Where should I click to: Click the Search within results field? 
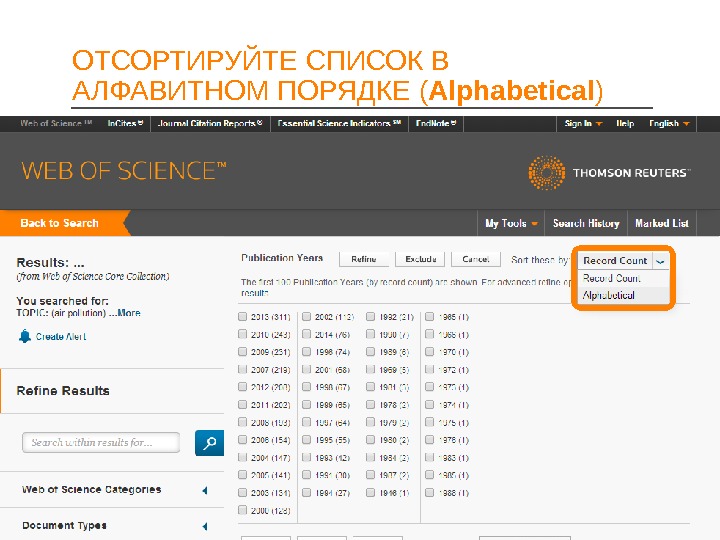click(101, 443)
